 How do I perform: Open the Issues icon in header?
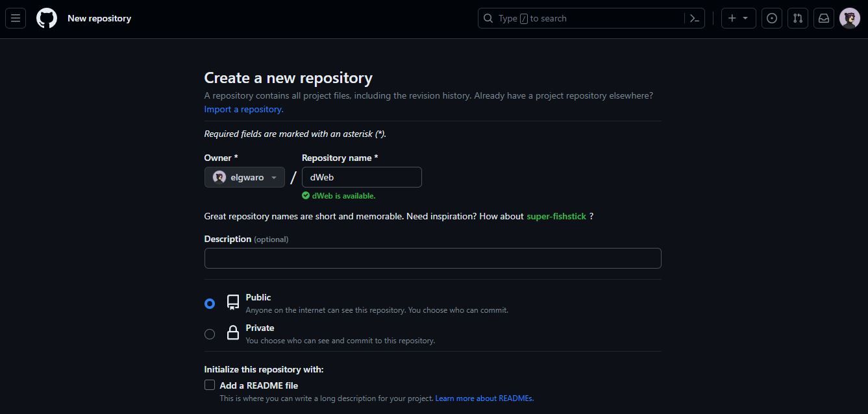tap(771, 18)
